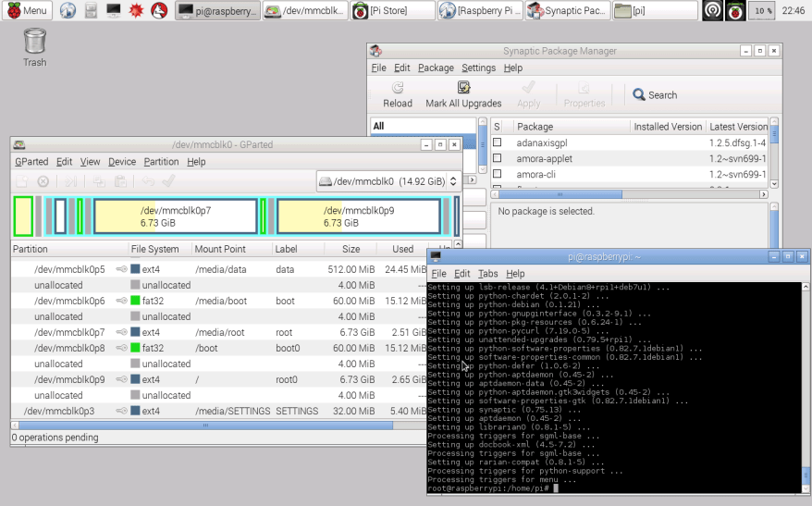Click the Synaptic package list horizontal scrollbar
The height and width of the screenshot is (506, 812).
(560, 194)
